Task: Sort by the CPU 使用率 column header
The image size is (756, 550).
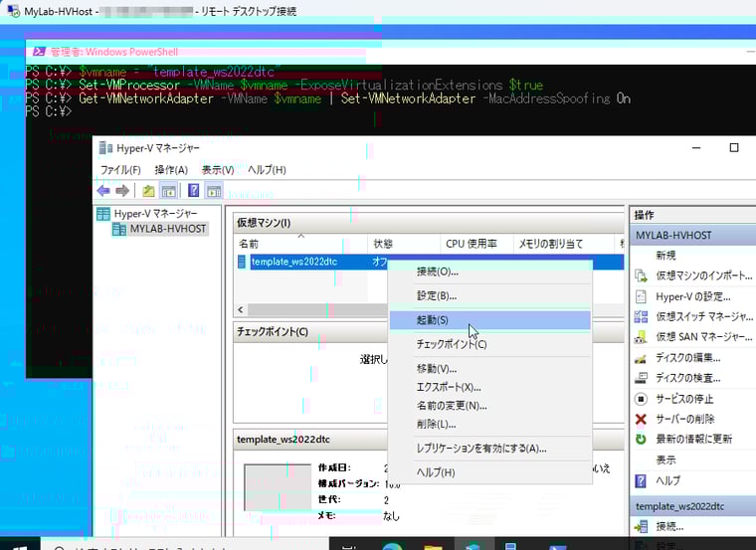Action: pyautogui.click(x=476, y=244)
